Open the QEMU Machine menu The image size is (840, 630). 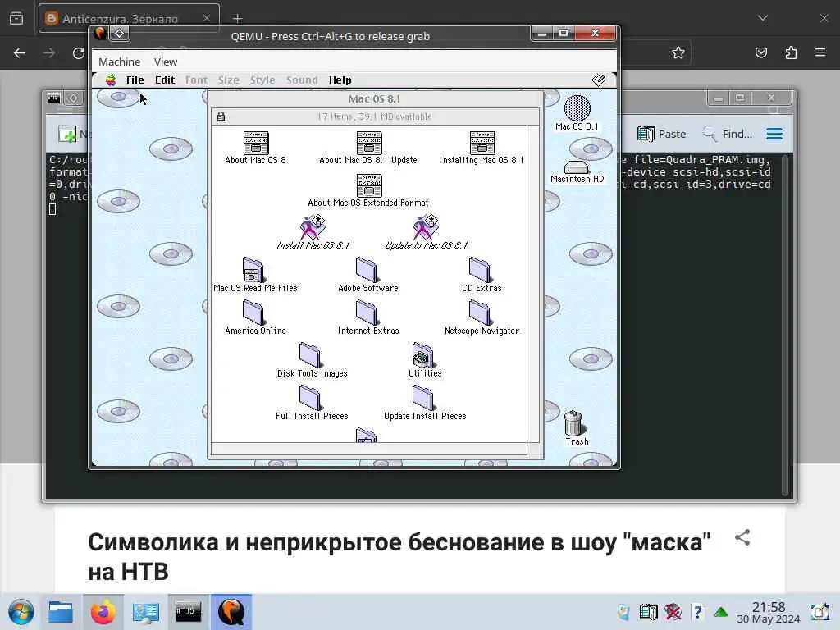tap(120, 62)
